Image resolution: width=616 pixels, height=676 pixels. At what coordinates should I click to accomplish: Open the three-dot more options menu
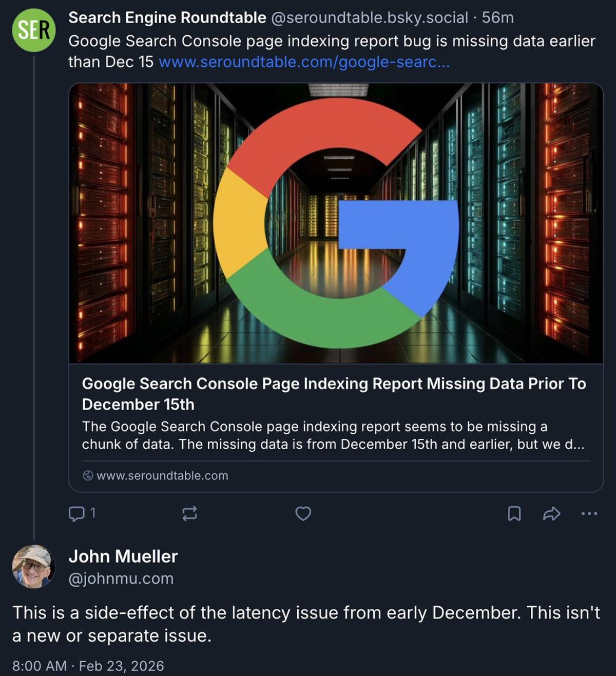pos(589,514)
